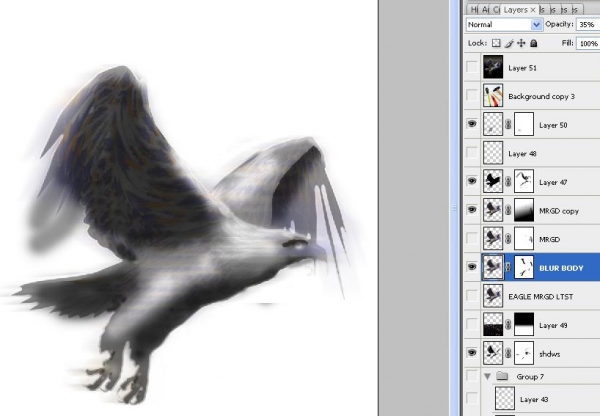Lock image pixels brush icon
Image resolution: width=600 pixels, height=416 pixels.
click(x=509, y=43)
